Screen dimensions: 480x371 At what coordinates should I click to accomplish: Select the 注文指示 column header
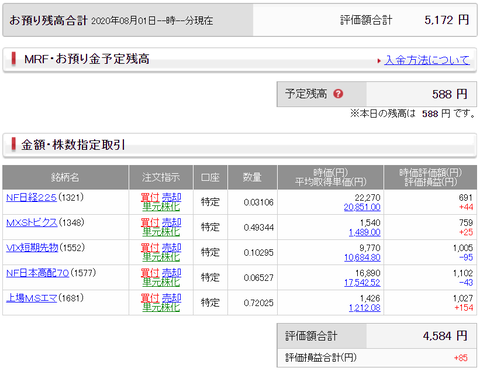click(x=161, y=177)
